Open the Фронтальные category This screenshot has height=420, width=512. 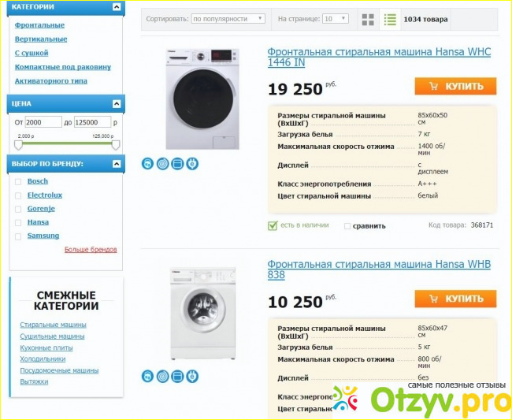(x=39, y=25)
